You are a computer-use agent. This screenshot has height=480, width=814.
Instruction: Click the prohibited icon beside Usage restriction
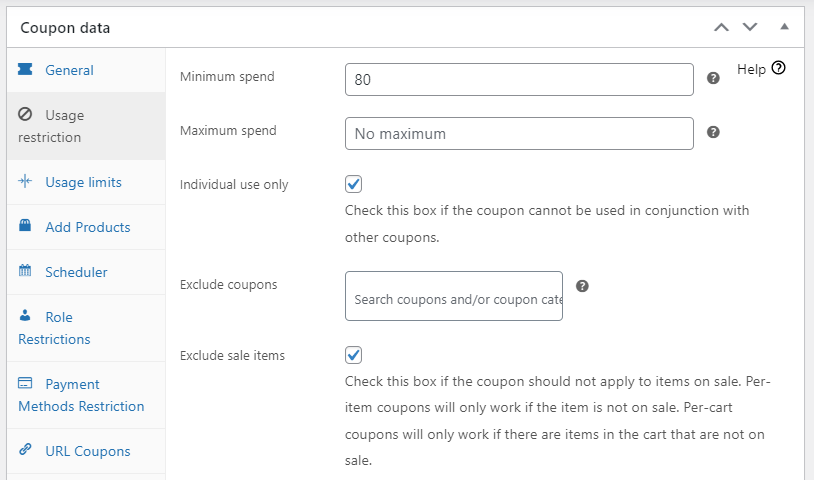coord(25,114)
